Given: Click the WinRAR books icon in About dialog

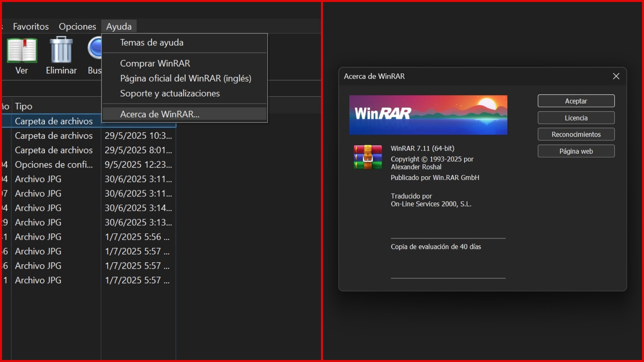Looking at the screenshot, I should [368, 157].
